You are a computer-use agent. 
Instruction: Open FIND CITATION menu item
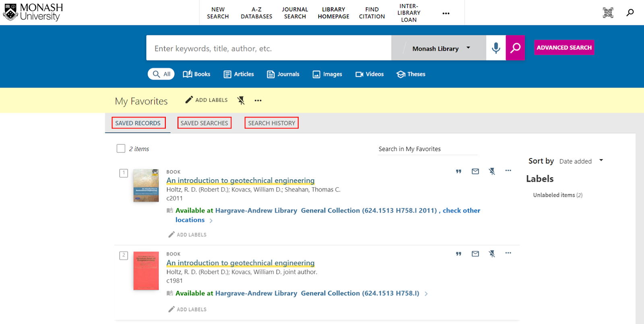pyautogui.click(x=372, y=13)
